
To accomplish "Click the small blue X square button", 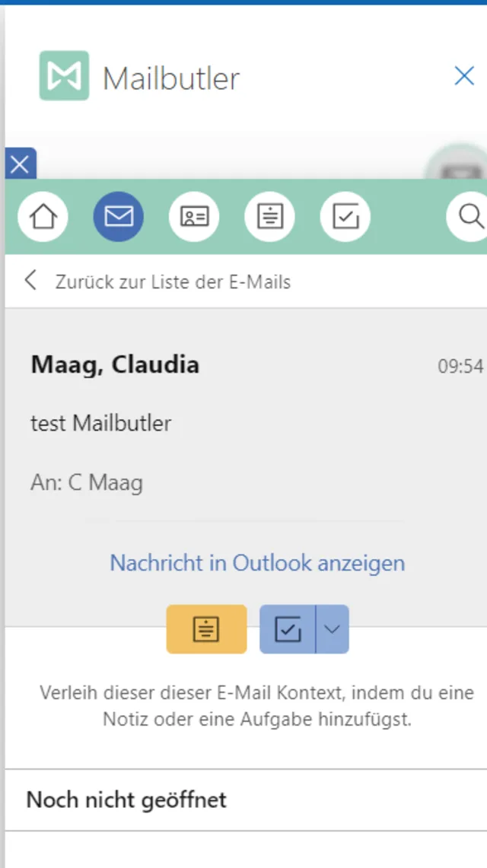I will pyautogui.click(x=20, y=164).
